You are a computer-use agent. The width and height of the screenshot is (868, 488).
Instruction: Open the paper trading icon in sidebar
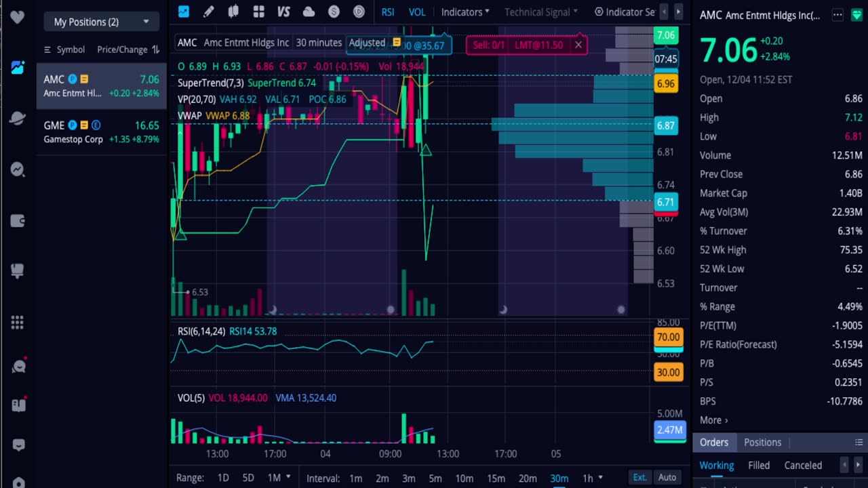pyautogui.click(x=18, y=271)
